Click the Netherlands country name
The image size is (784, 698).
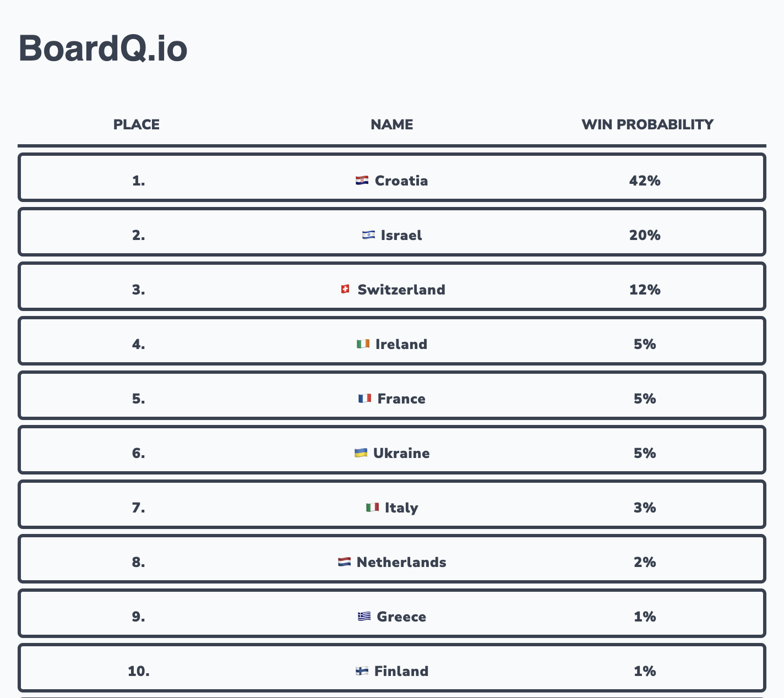coord(401,562)
